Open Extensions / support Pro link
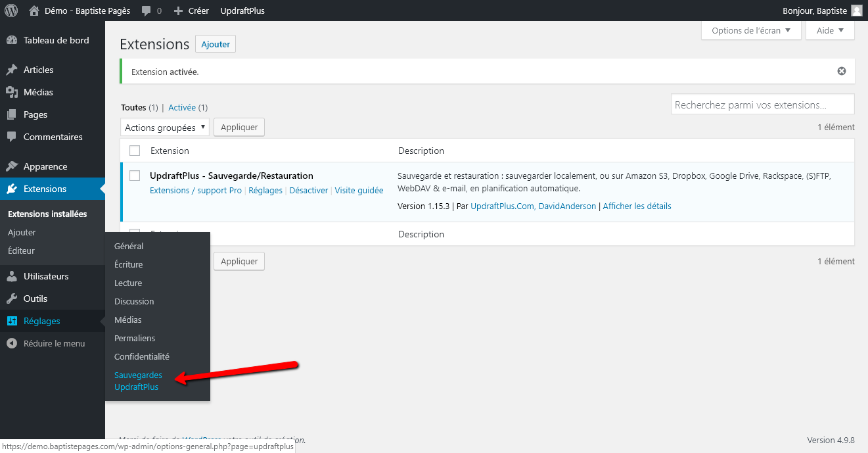The height and width of the screenshot is (453, 868). click(196, 190)
